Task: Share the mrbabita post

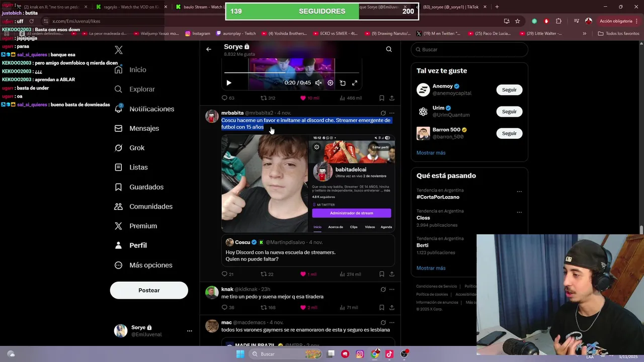Action: [x=392, y=274]
